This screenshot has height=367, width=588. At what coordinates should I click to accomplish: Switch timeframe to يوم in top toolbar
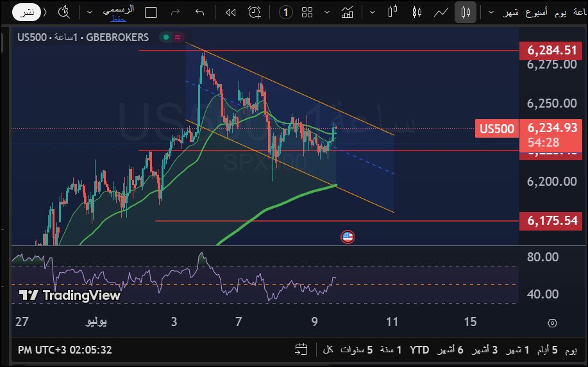click(560, 12)
